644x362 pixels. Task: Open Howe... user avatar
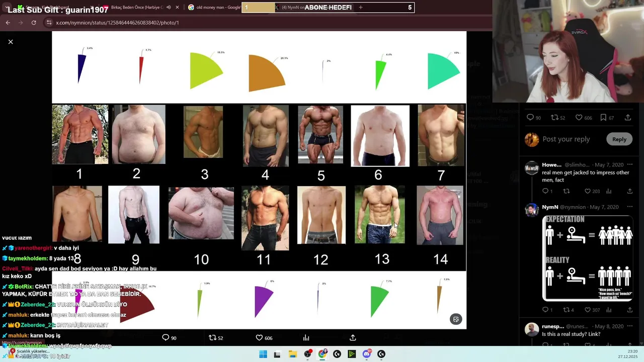coord(532,168)
